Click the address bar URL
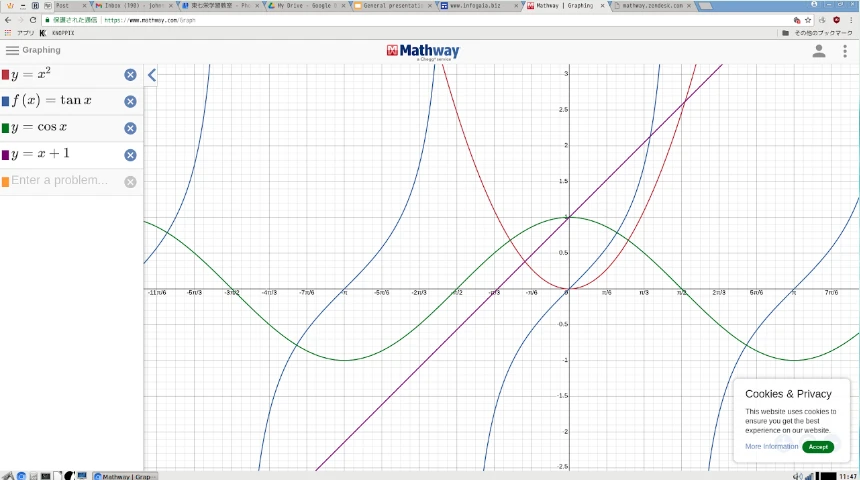This screenshot has height=480, width=860. [x=150, y=20]
